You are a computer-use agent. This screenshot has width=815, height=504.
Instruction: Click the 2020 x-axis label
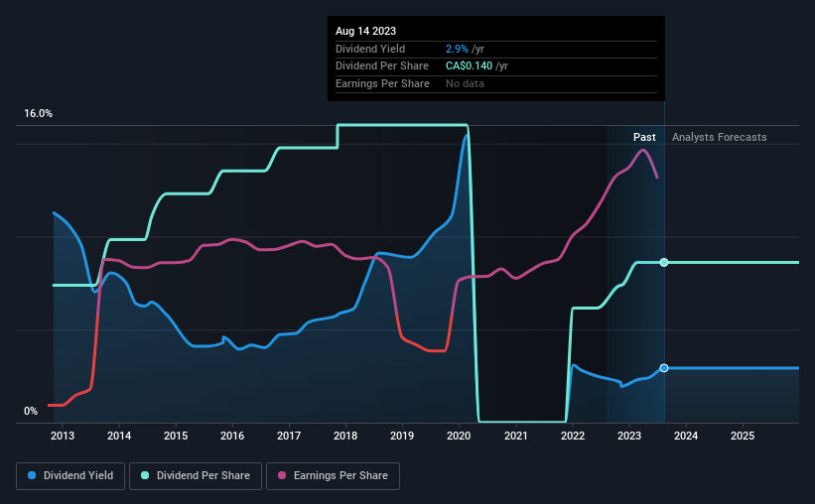pos(459,436)
